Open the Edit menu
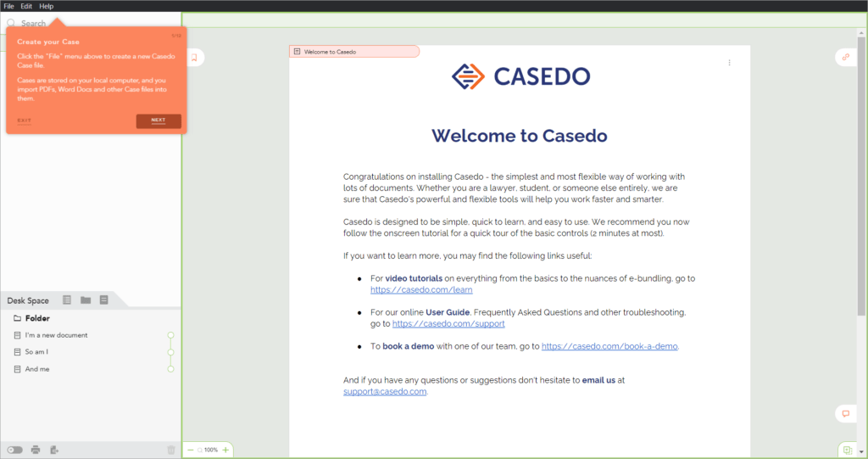Image resolution: width=868 pixels, height=459 pixels. coord(26,6)
